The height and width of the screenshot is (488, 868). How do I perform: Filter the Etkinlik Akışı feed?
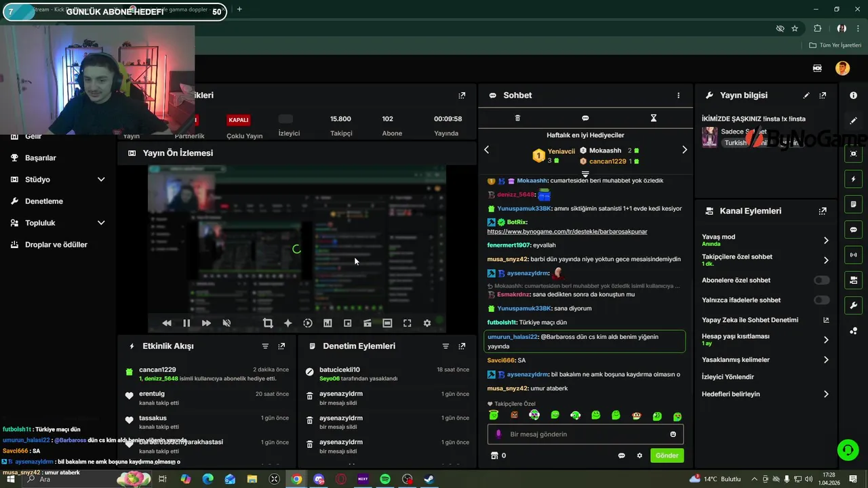point(265,346)
